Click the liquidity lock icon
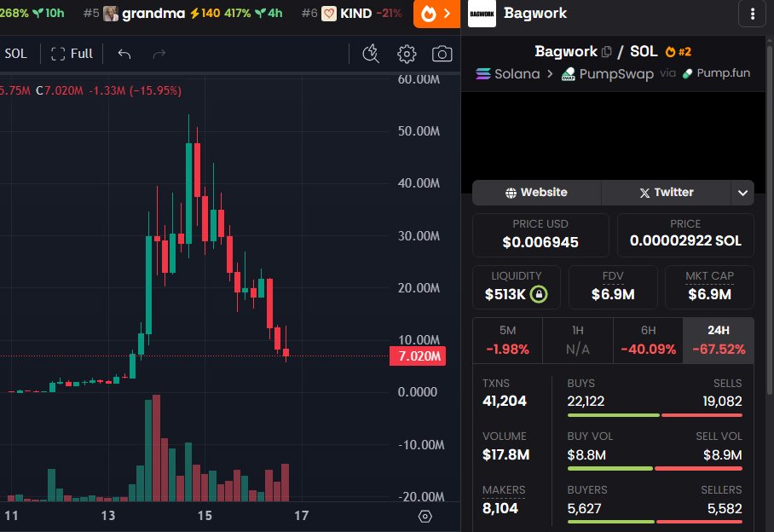Screen dimensions: 774x532 (539, 294)
